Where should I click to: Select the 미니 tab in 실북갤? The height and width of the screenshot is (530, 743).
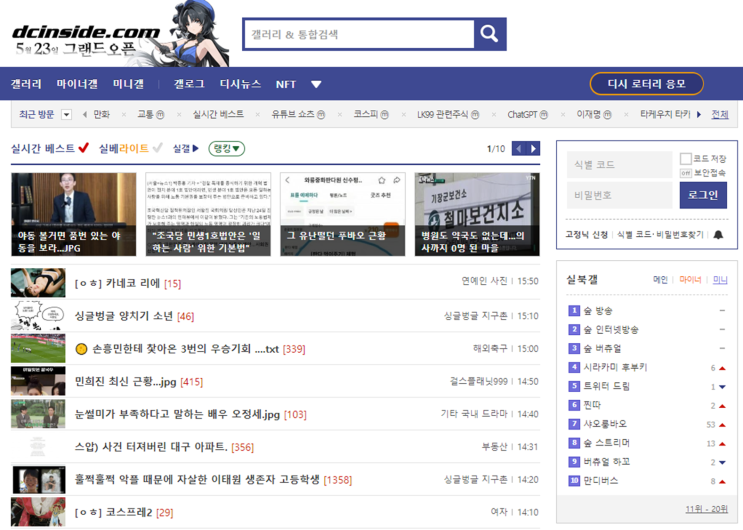[720, 280]
